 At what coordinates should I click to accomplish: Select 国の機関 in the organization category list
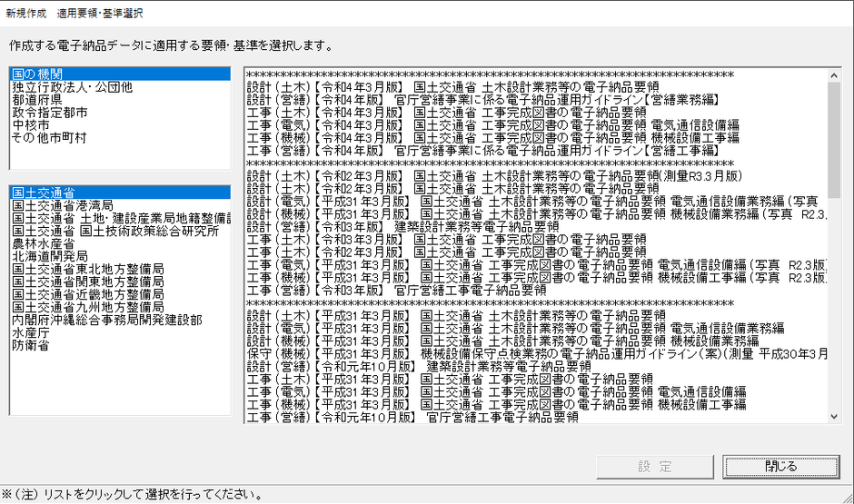(x=120, y=74)
